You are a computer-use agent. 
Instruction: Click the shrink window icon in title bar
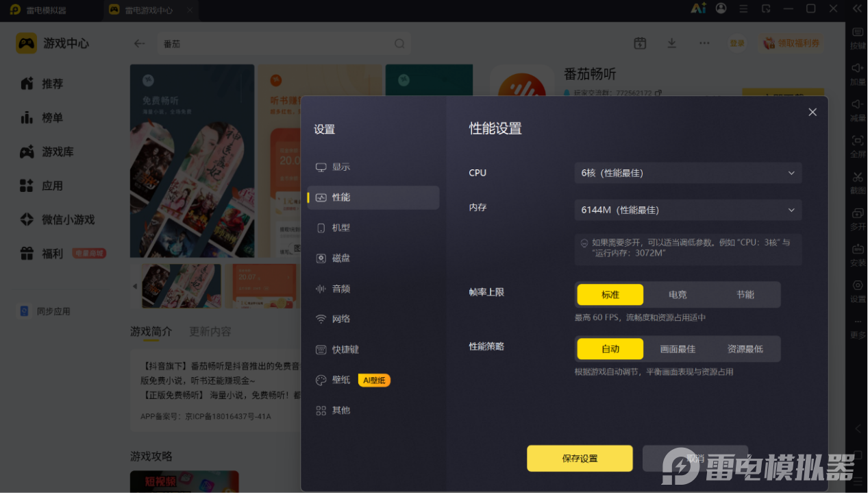click(x=766, y=9)
